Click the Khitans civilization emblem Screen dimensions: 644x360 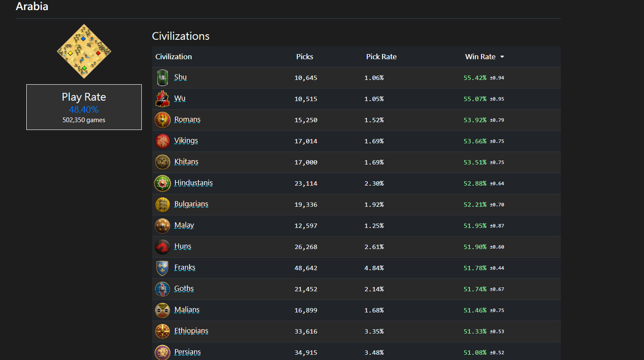(163, 162)
